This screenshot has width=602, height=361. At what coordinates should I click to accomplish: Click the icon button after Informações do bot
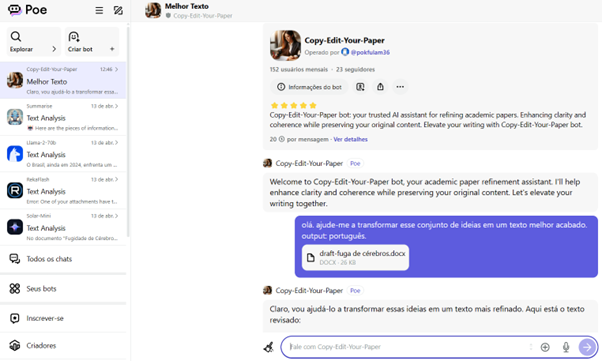[x=360, y=87]
